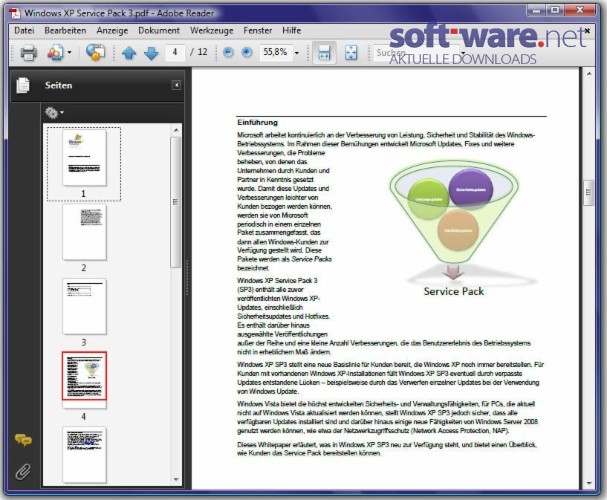The height and width of the screenshot is (500, 607).
Task: Open the Fenster menu
Action: pyautogui.click(x=257, y=30)
